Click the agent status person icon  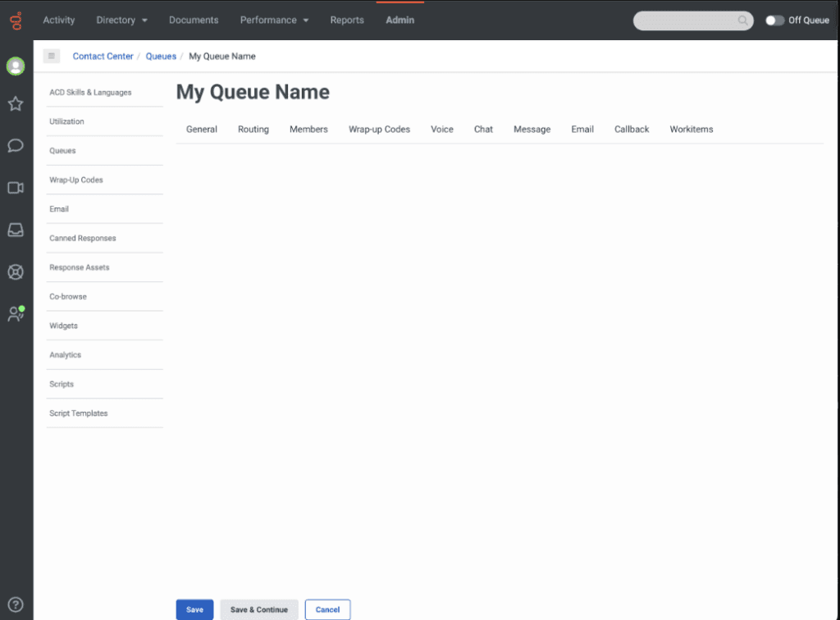[x=16, y=314]
